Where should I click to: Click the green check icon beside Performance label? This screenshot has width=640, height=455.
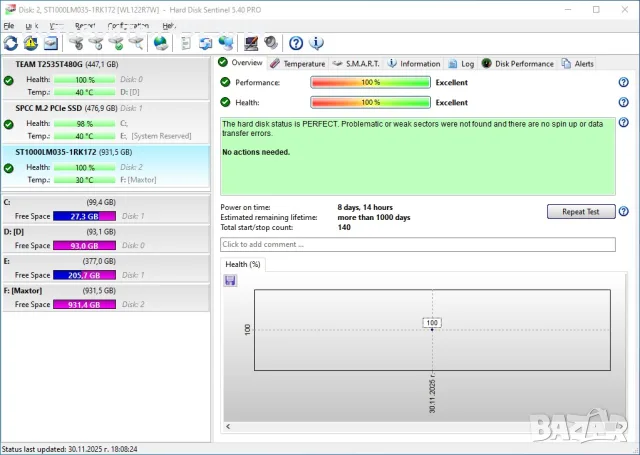tap(225, 82)
